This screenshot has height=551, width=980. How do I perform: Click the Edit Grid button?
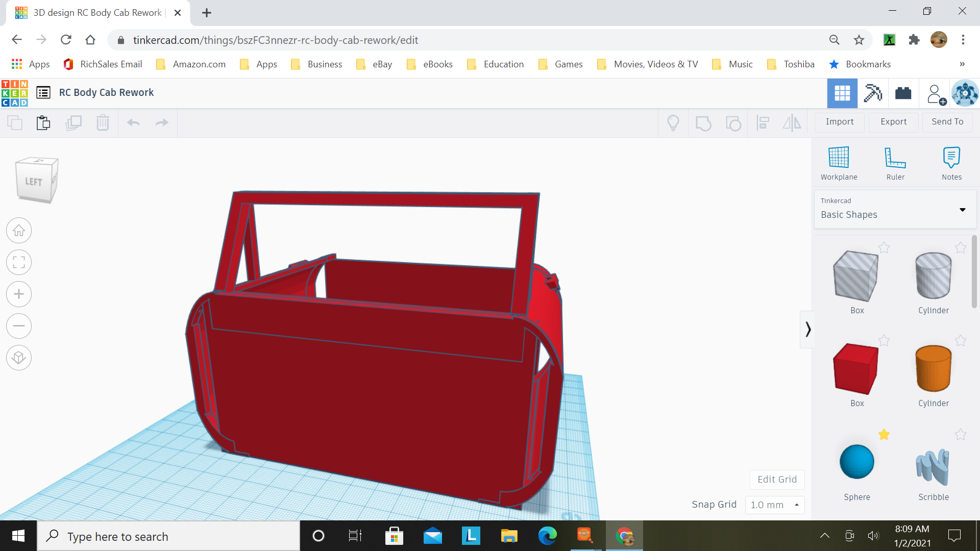pyautogui.click(x=776, y=480)
